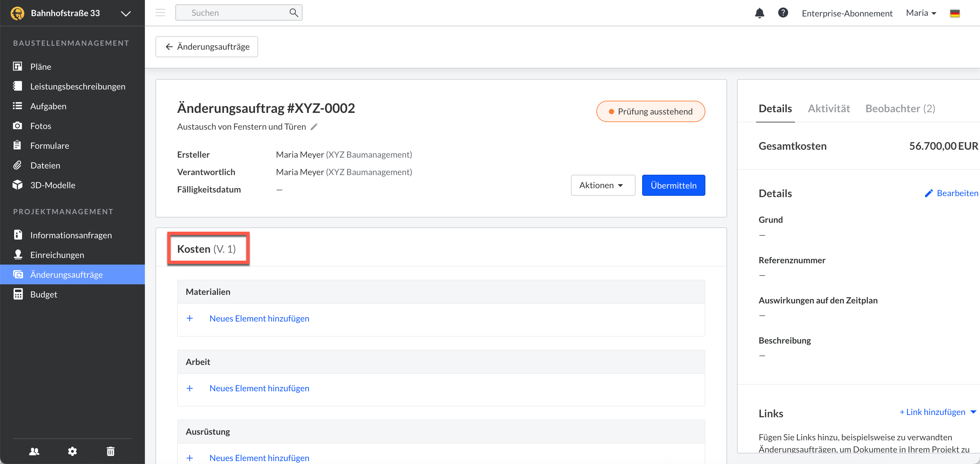This screenshot has height=464, width=980.
Task: Open Budget in the sidebar
Action: point(43,295)
